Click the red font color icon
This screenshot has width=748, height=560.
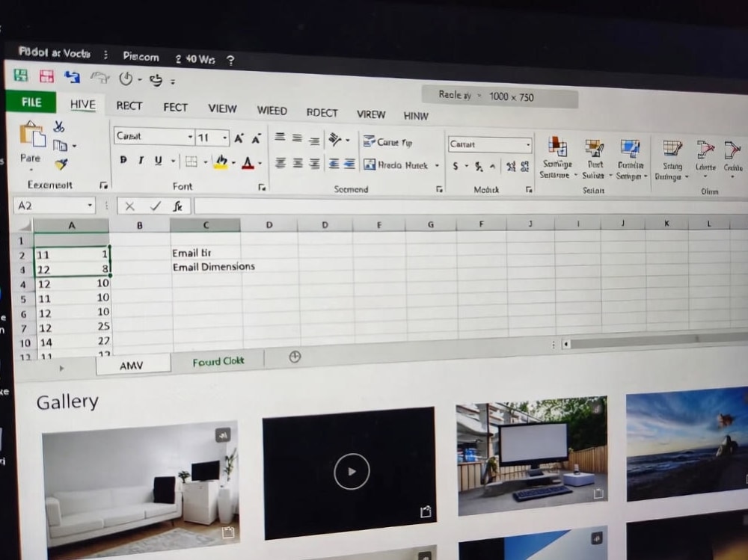[248, 163]
